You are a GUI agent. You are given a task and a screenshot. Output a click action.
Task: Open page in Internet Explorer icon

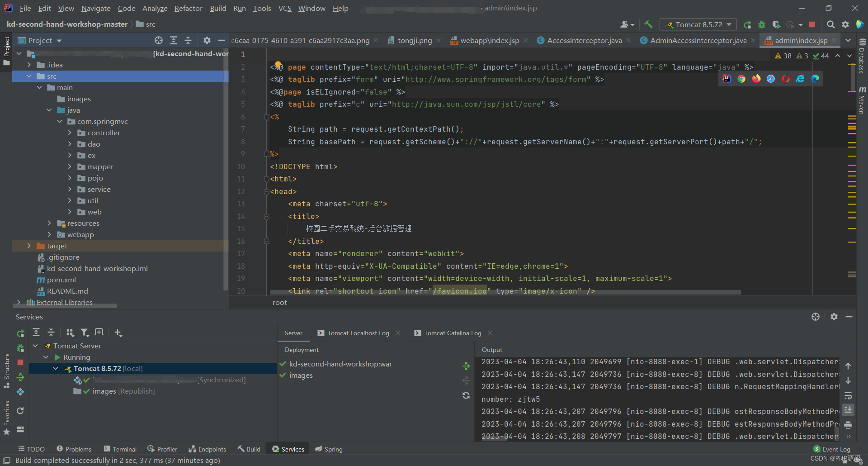point(800,79)
